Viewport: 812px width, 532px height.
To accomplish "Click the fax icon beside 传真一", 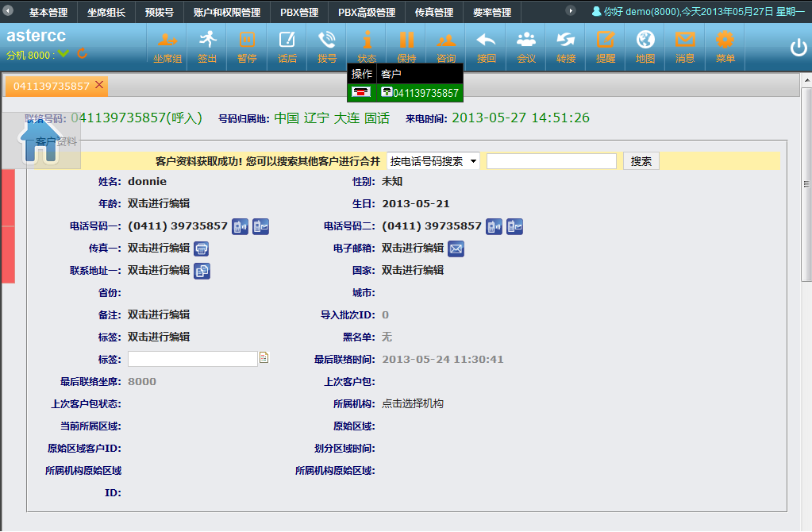I will pos(202,249).
